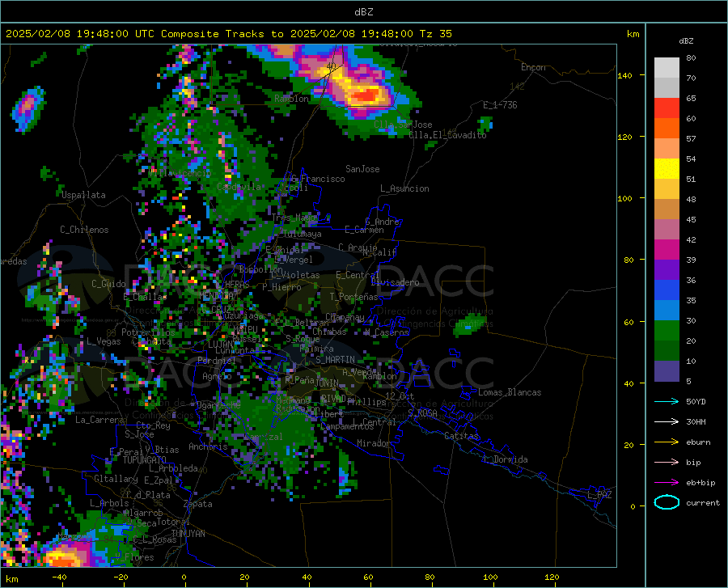Click the Villavicencio label
Viewport: 728px width, 588px height.
[x=180, y=173]
